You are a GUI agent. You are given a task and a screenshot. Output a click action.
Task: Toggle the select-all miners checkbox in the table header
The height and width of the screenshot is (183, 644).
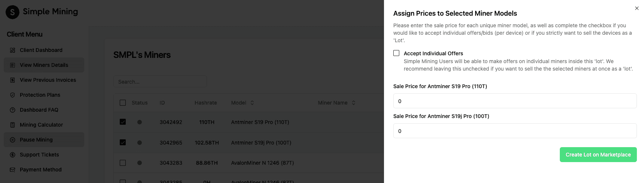pyautogui.click(x=123, y=103)
